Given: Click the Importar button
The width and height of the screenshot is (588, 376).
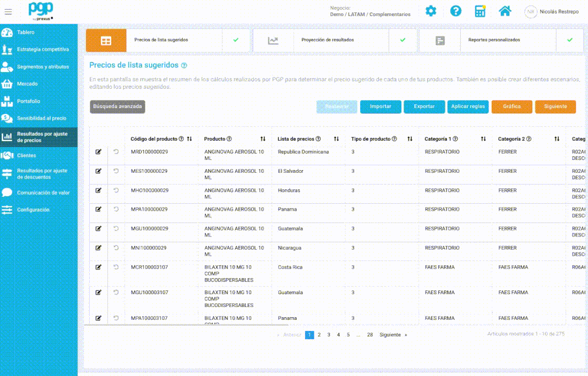Looking at the screenshot, I should 381,106.
